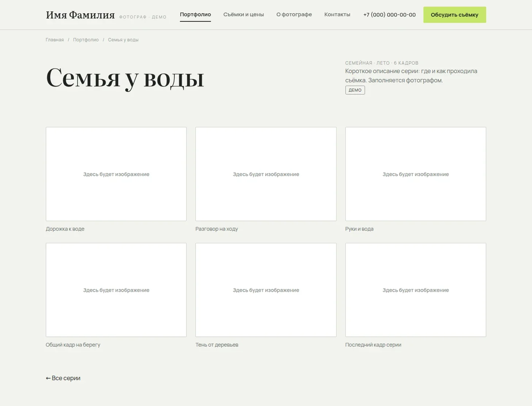
Task: View the Руки и вода image thumbnail
Action: tap(416, 174)
